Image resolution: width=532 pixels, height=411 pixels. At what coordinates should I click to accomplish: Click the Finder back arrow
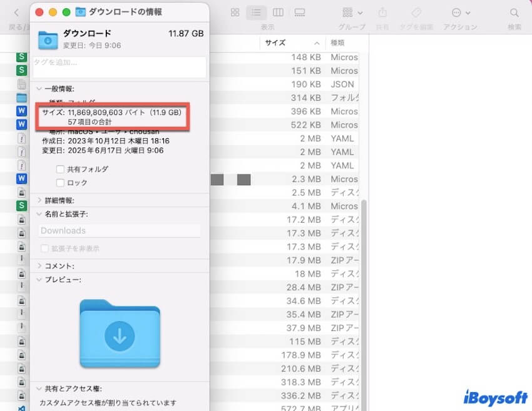click(x=16, y=13)
